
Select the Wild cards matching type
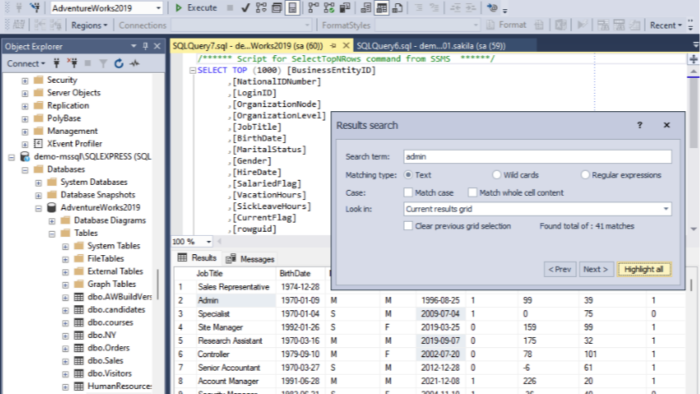pyautogui.click(x=496, y=175)
